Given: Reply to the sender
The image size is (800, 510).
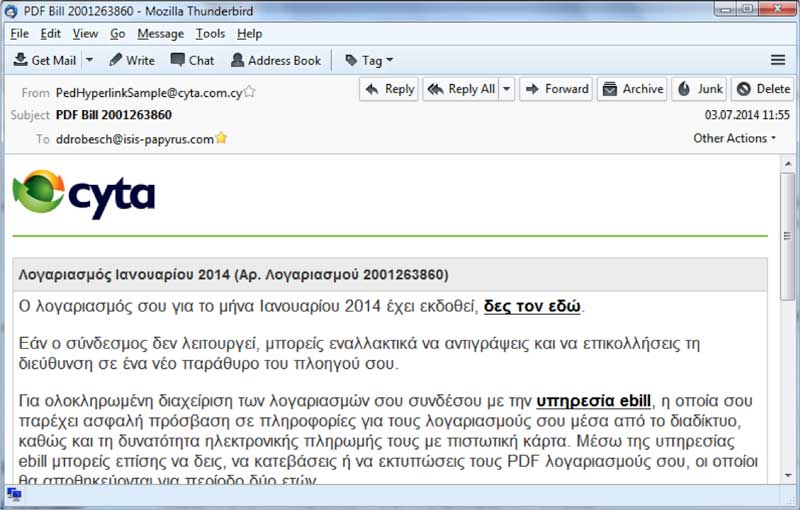Looking at the screenshot, I should click(389, 89).
